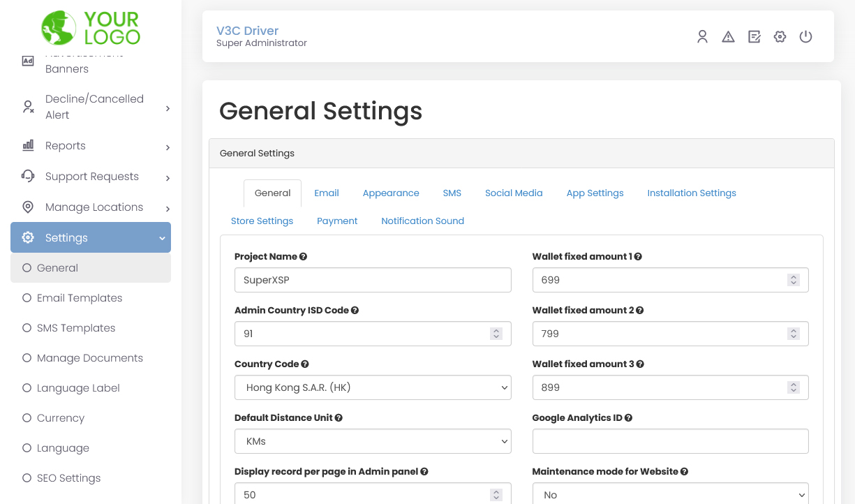Increment Wallet fixed amount 1 with its stepper
The height and width of the screenshot is (504, 855).
793,275
